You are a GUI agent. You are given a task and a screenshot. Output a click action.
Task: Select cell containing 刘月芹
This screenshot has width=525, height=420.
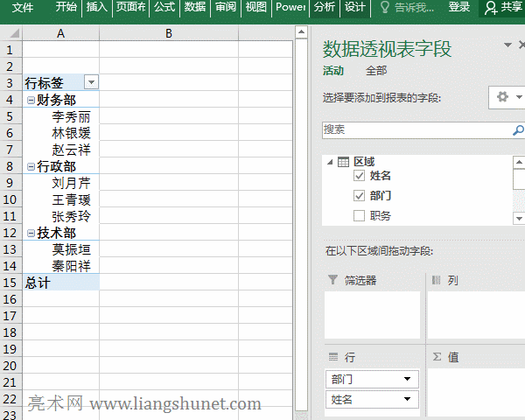tap(61, 183)
